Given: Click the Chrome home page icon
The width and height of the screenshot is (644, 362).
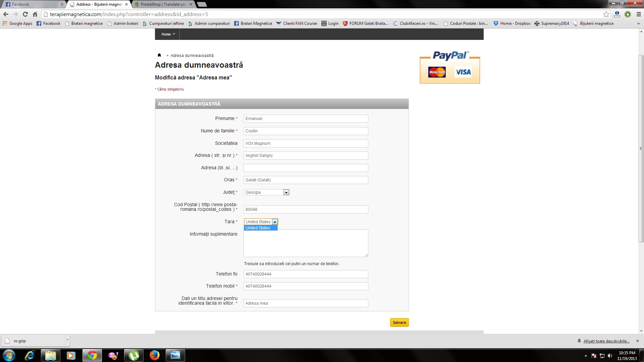Looking at the screenshot, I should click(x=35, y=14).
